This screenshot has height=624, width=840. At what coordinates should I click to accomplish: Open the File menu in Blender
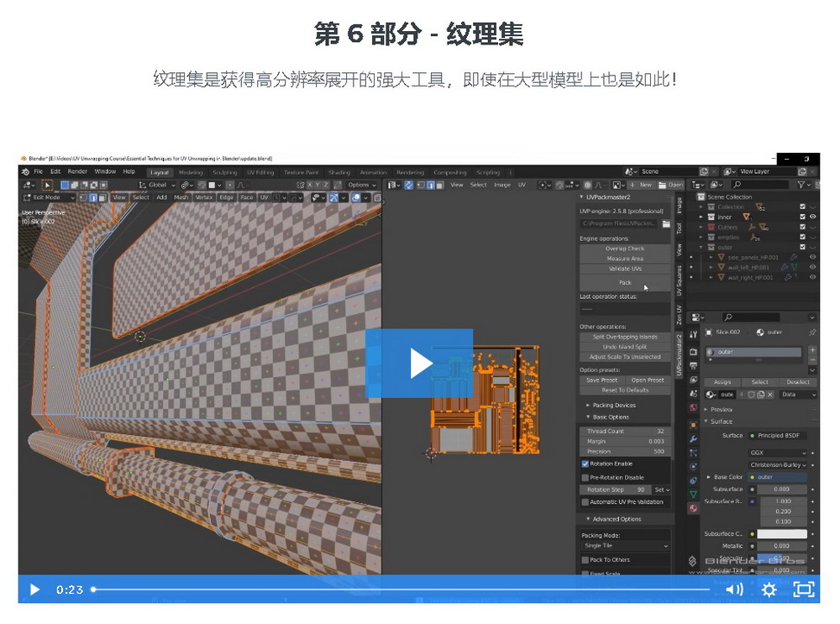[38, 171]
